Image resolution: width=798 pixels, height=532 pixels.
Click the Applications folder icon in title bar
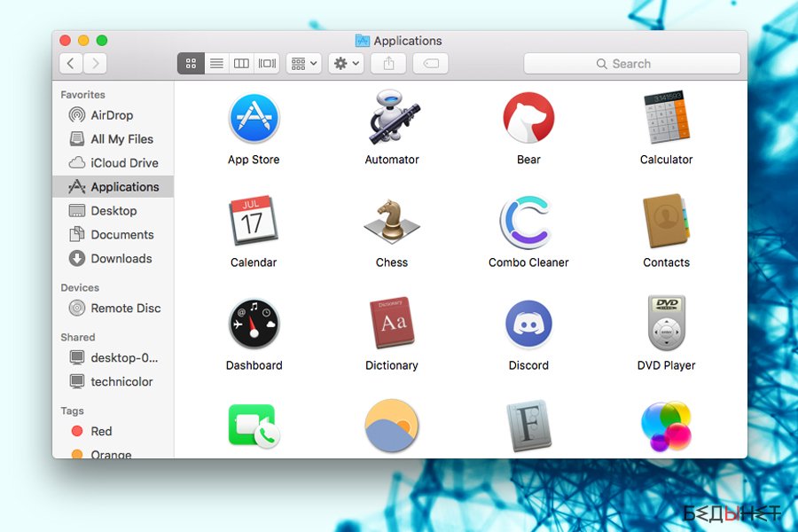(x=363, y=41)
